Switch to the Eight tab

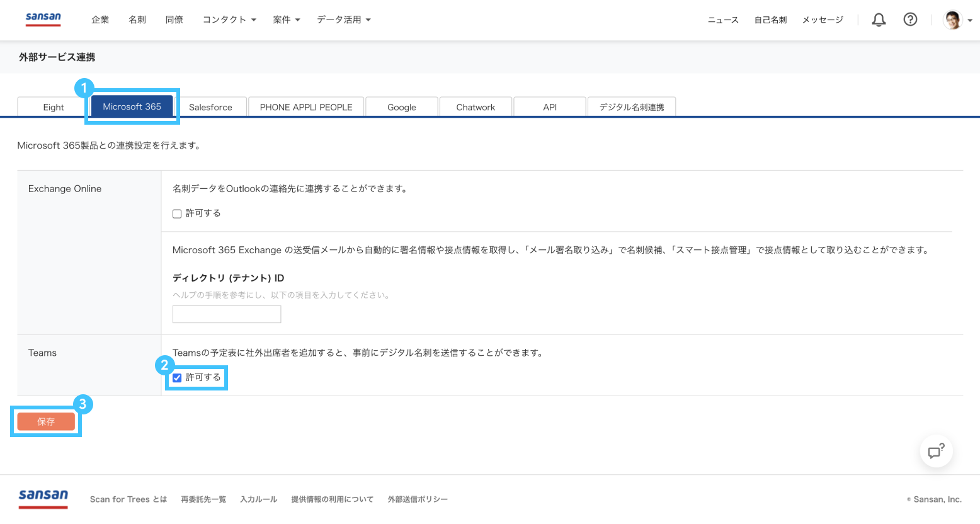(54, 107)
